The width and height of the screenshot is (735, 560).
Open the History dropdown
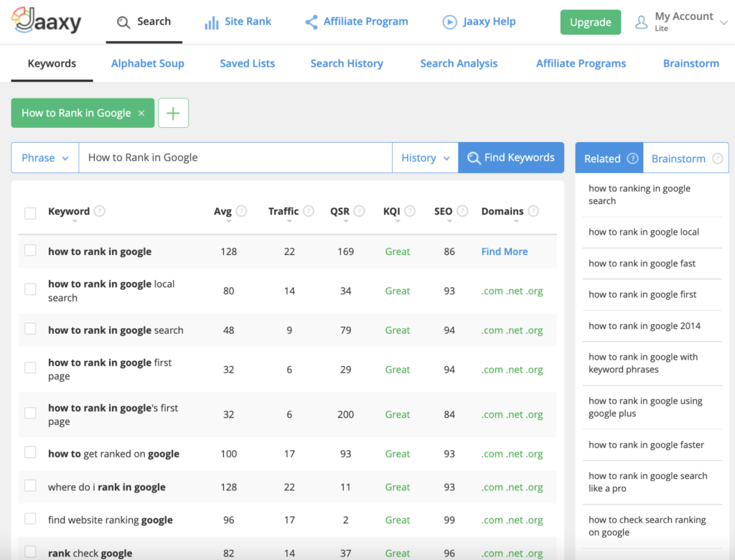[425, 158]
